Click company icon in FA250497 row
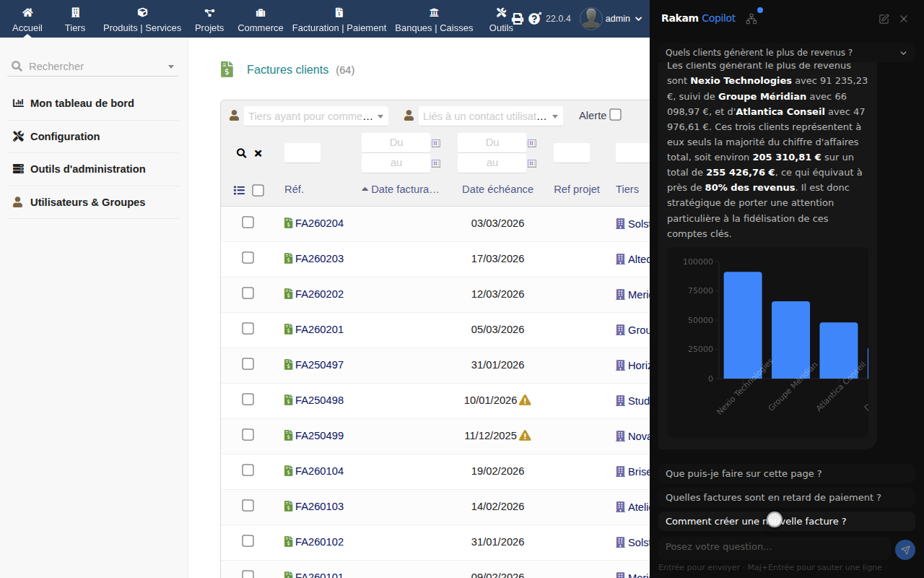 tap(620, 365)
